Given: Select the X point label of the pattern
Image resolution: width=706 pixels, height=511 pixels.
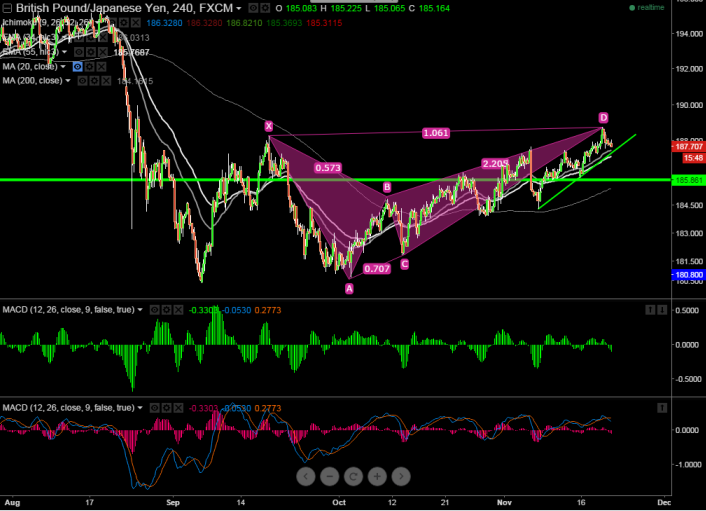Looking at the screenshot, I should (x=269, y=126).
